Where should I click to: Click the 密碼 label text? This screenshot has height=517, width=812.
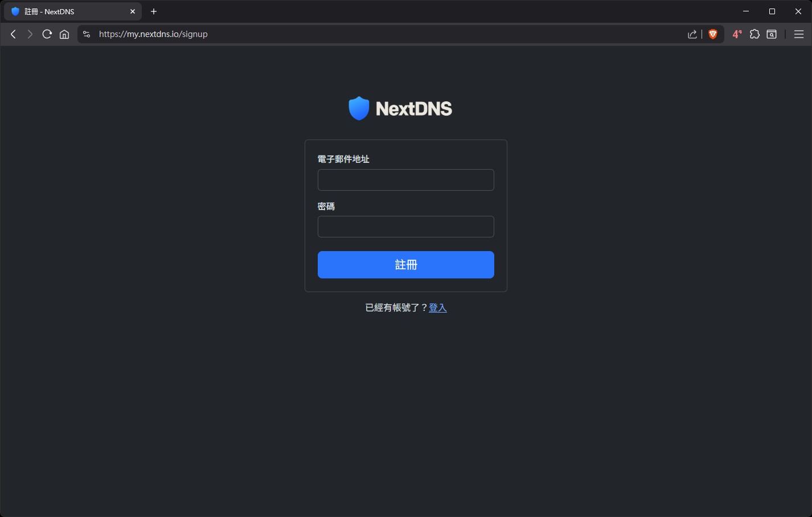[326, 206]
